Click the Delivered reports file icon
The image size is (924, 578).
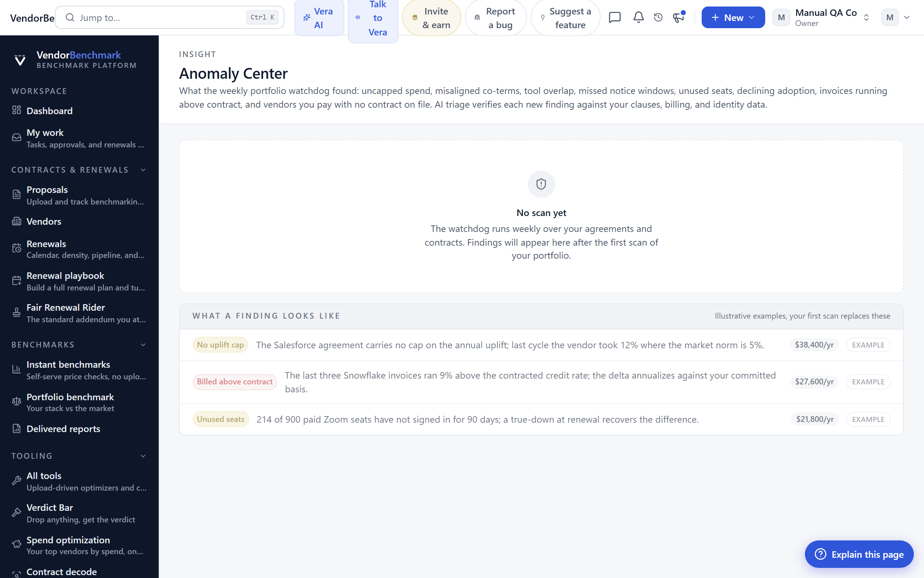(16, 428)
